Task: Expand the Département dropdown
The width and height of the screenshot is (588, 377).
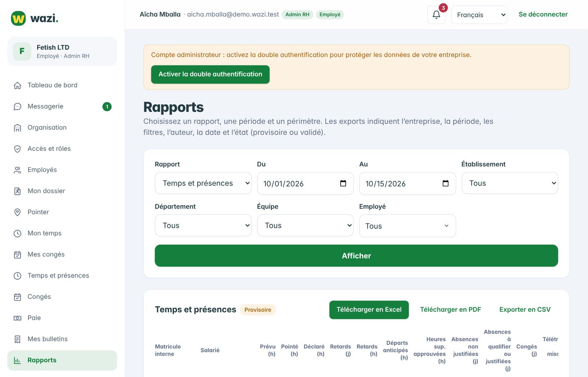Action: [x=203, y=226]
